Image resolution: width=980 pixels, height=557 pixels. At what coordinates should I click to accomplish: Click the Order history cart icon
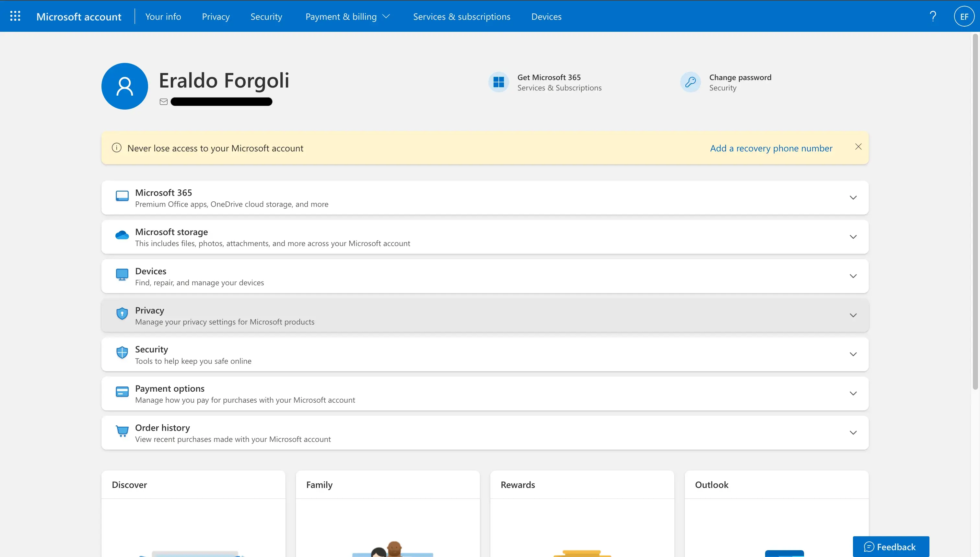tap(122, 431)
